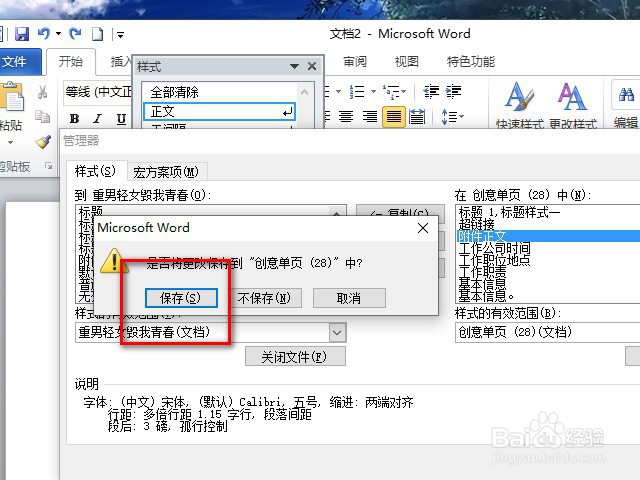640x480 pixels.
Task: Click the styles pane scroll up arrow
Action: 304,92
